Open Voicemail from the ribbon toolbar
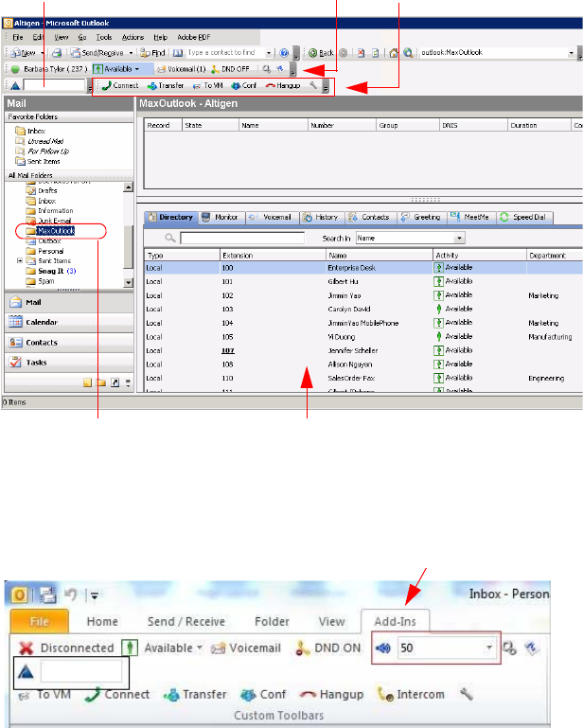Image resolution: width=583 pixels, height=728 pixels. [x=245, y=648]
